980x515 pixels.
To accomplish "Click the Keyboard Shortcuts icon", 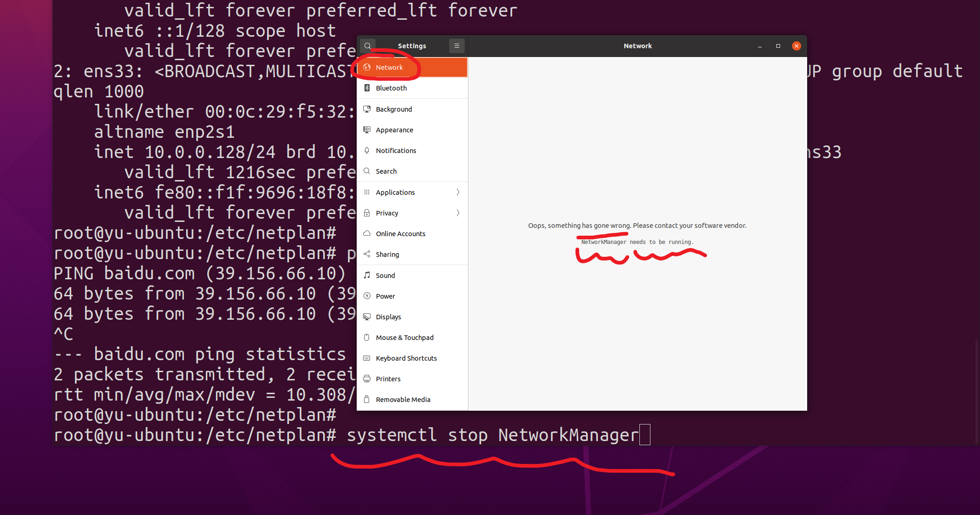I will tap(367, 358).
